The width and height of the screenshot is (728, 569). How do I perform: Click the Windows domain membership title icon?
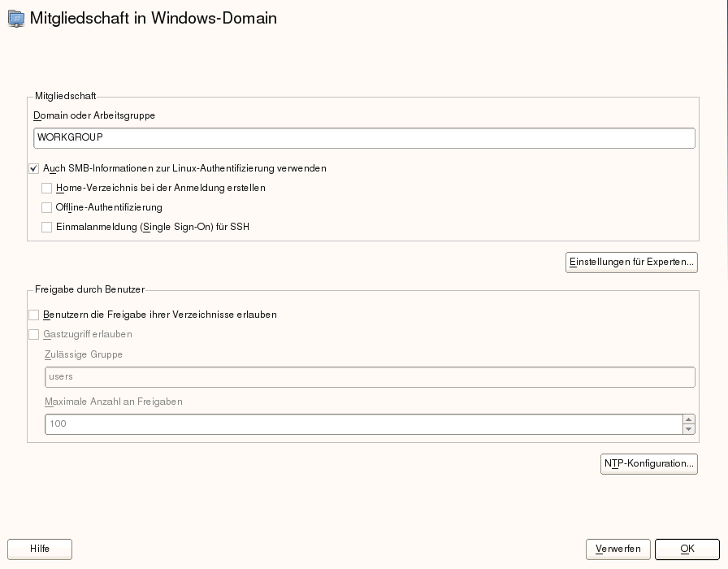pyautogui.click(x=16, y=19)
